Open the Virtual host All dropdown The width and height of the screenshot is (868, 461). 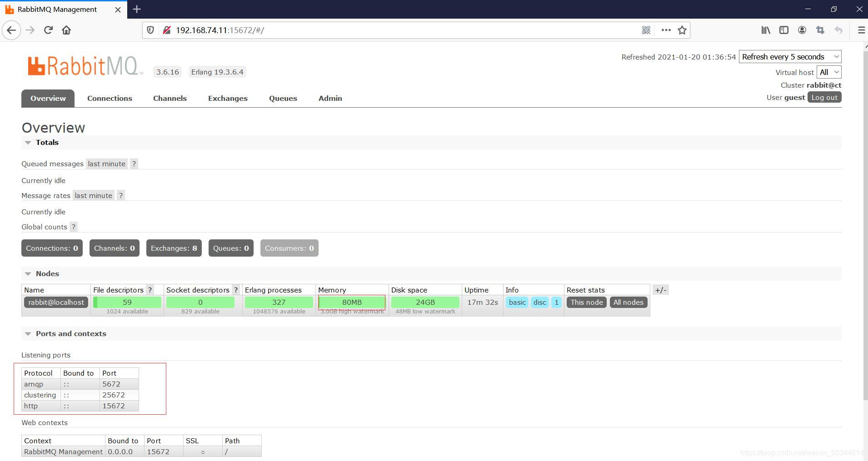[829, 72]
